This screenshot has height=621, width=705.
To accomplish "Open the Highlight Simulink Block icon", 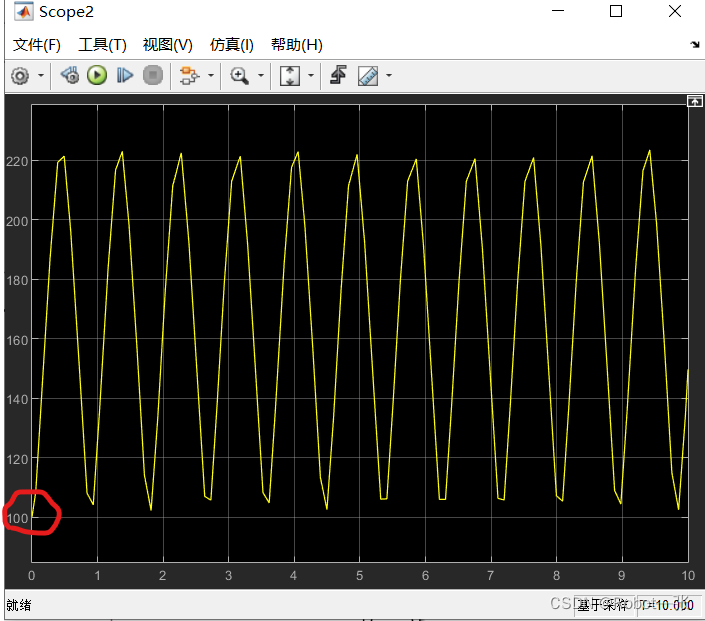I will click(189, 76).
